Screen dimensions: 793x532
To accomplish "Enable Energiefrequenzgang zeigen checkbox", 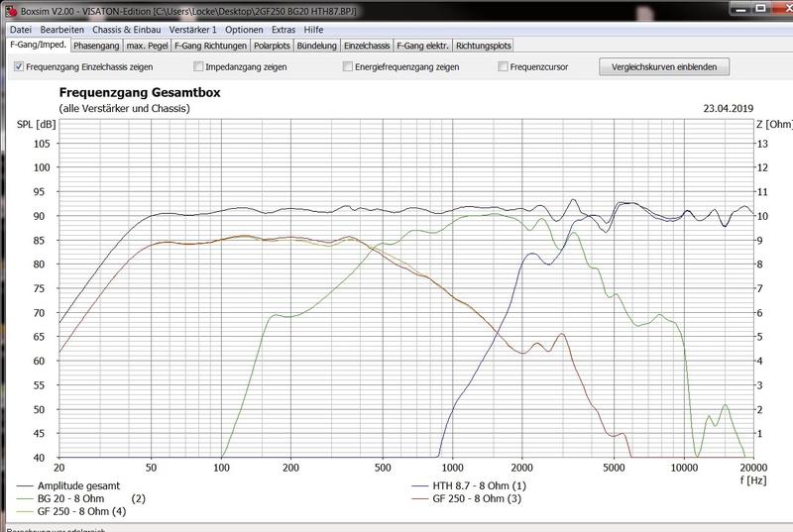I will point(347,67).
